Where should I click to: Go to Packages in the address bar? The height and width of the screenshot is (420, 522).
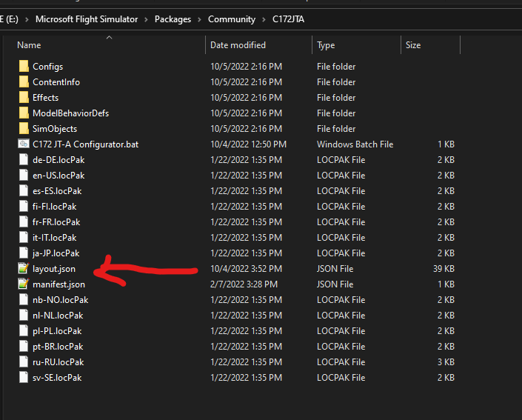point(173,19)
